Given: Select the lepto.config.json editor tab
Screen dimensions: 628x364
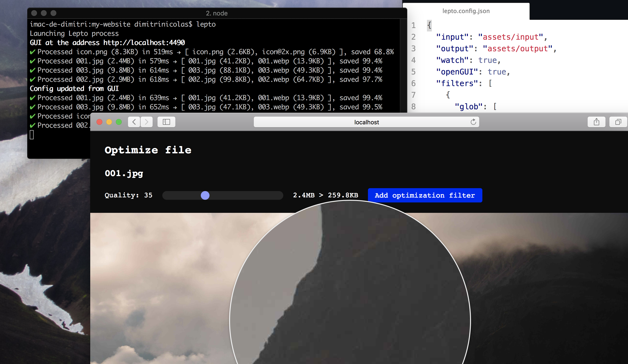Looking at the screenshot, I should pos(466,11).
